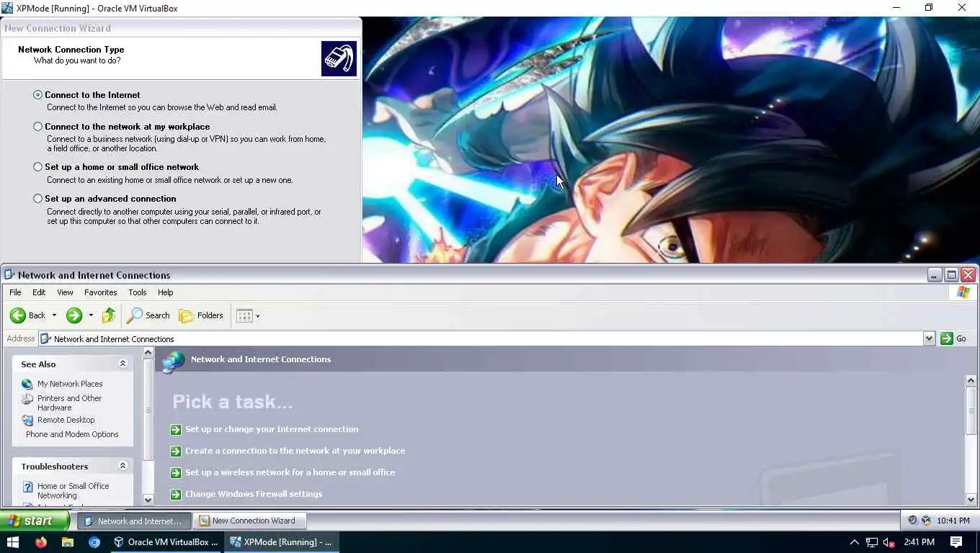Screen dimensions: 980x553
Task: Collapse the See Also panel
Action: pyautogui.click(x=122, y=364)
